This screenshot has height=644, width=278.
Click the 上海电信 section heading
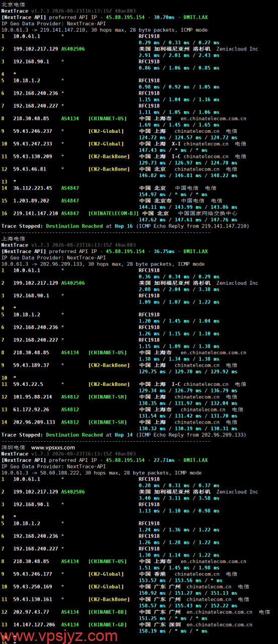13,238
